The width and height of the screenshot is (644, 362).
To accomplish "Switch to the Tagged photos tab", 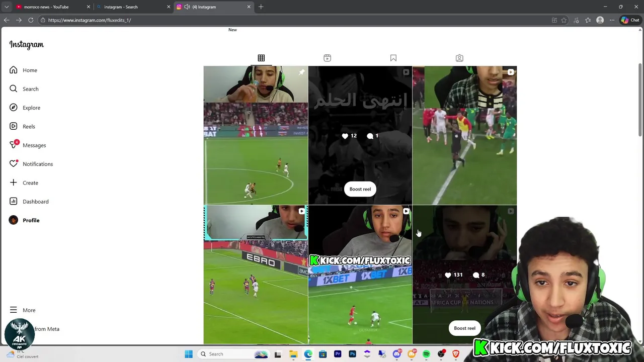I will [459, 58].
